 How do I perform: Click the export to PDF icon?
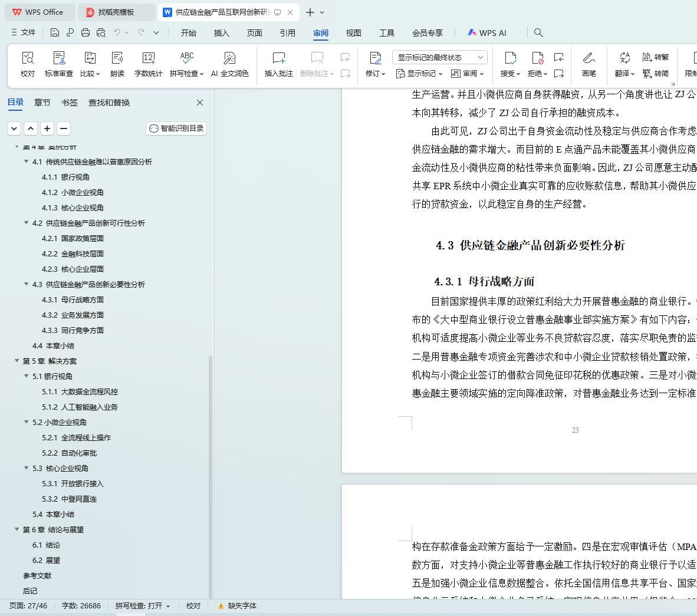(70, 32)
